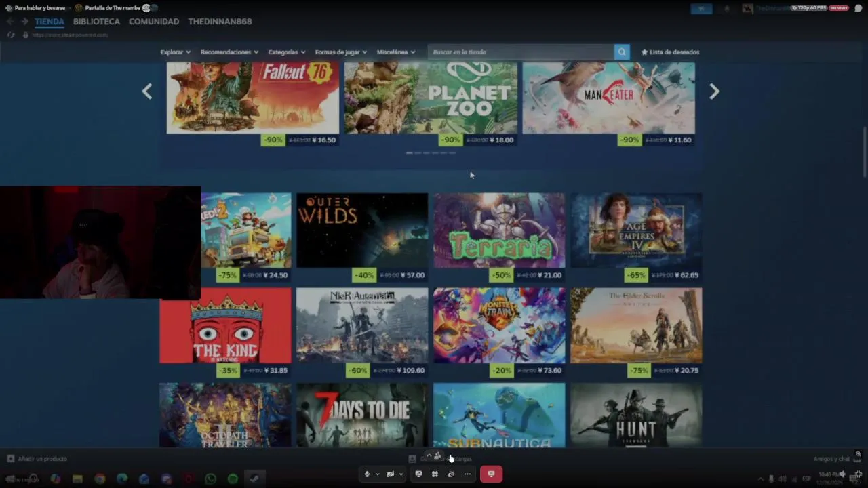Open the 7 Days to Die tile
The image size is (868, 488).
(x=362, y=415)
